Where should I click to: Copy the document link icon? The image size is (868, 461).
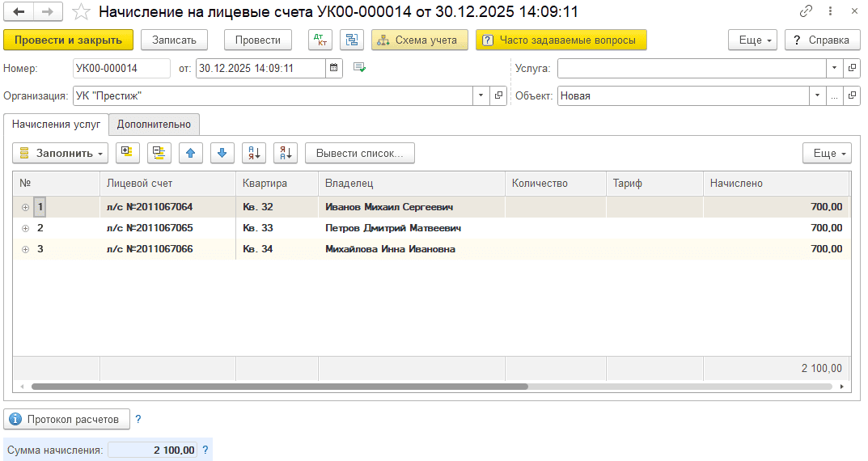pyautogui.click(x=806, y=12)
